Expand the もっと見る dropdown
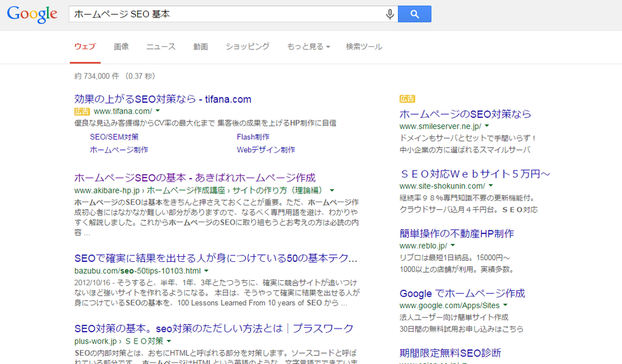Image resolution: width=622 pixels, height=364 pixels. [308, 46]
